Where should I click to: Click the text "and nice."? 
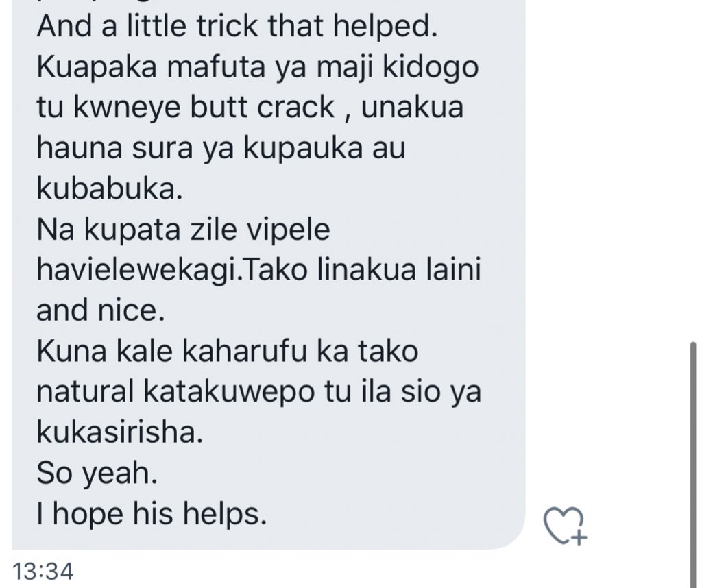tap(101, 310)
